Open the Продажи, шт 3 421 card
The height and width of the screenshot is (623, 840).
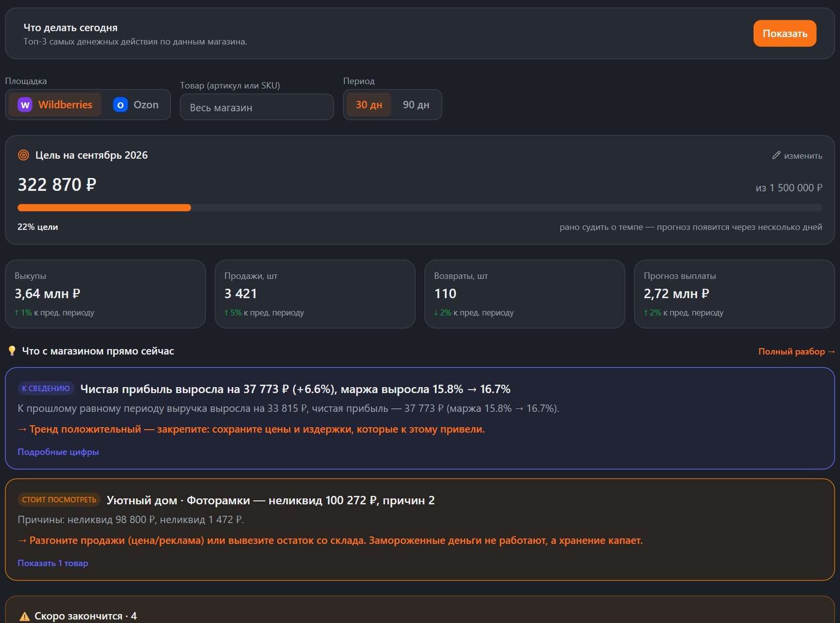click(315, 294)
